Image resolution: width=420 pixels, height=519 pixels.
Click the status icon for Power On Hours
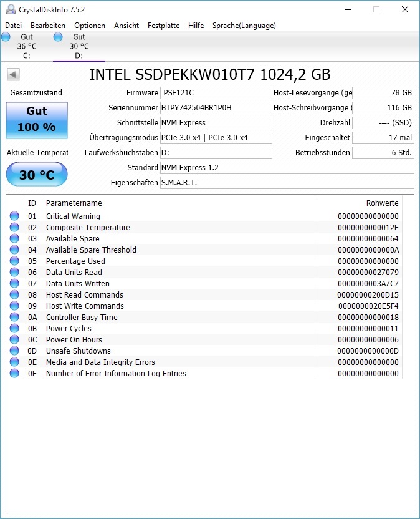pos(14,339)
